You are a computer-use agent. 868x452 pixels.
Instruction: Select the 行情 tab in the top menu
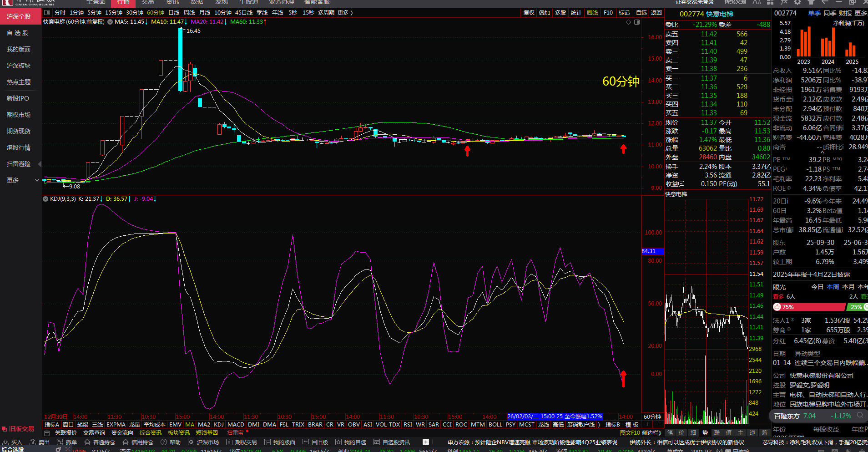[x=123, y=3]
